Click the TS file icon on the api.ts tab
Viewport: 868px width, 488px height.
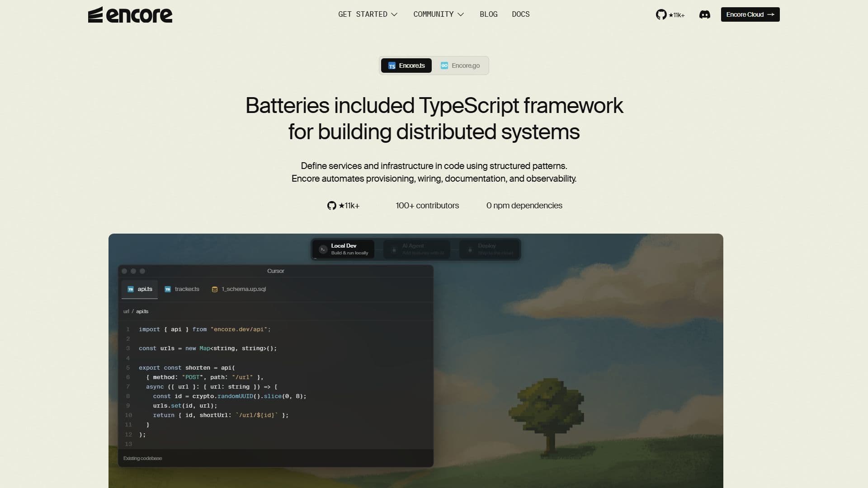131,289
